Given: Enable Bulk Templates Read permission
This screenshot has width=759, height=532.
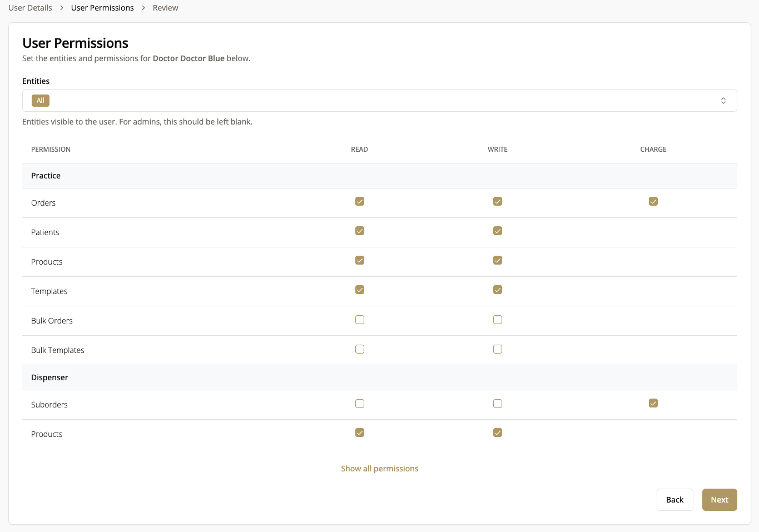Looking at the screenshot, I should 360,349.
